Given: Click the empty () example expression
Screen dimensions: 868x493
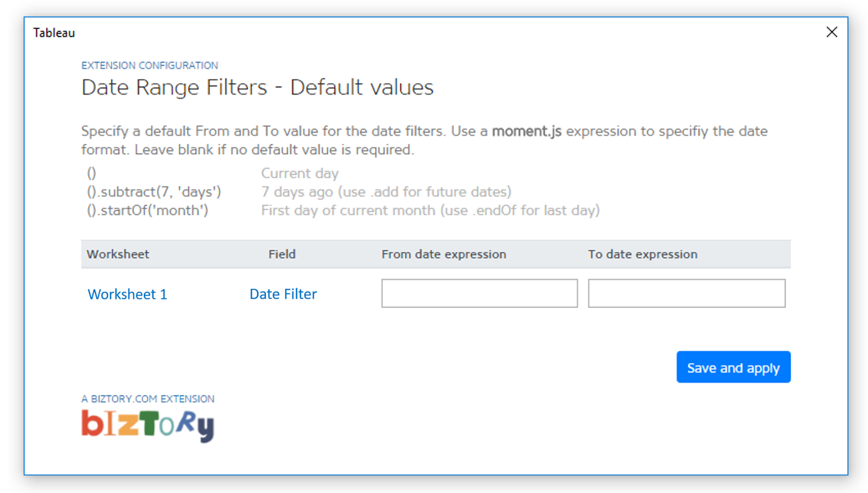Looking at the screenshot, I should (92, 173).
